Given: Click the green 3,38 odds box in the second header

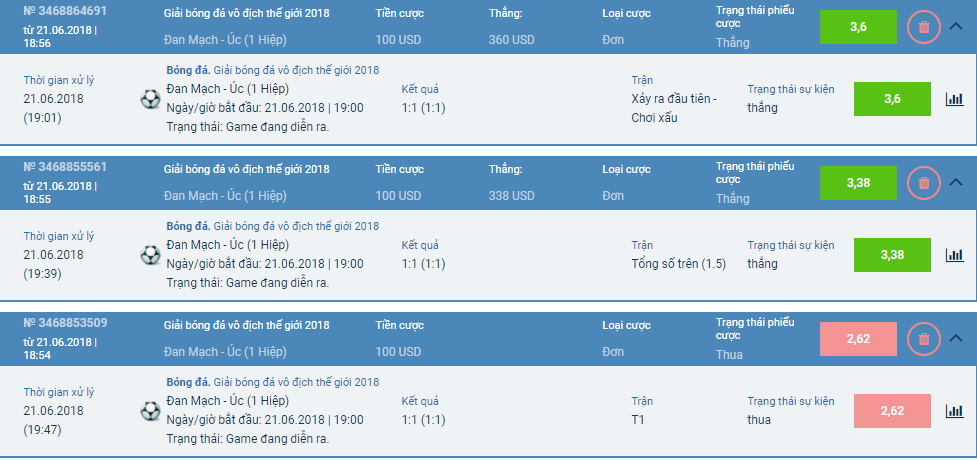Looking at the screenshot, I should (x=858, y=183).
